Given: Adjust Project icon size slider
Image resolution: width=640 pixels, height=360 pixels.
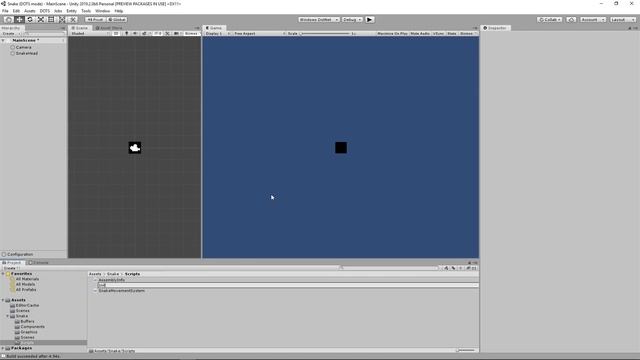Looking at the screenshot, I should point(465,350).
